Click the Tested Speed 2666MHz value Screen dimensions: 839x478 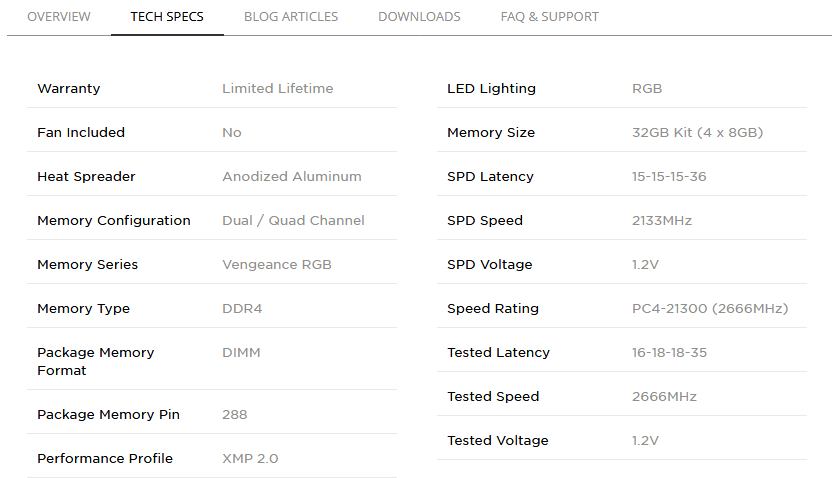(664, 397)
